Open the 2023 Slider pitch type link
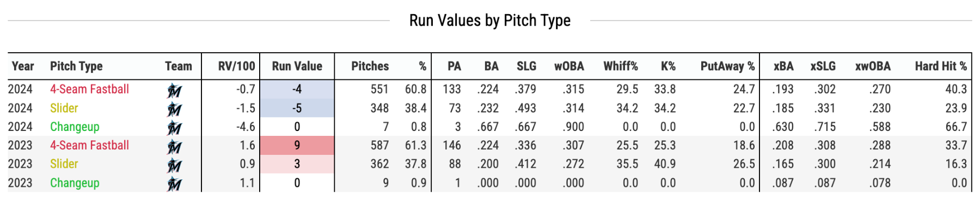 pos(64,164)
